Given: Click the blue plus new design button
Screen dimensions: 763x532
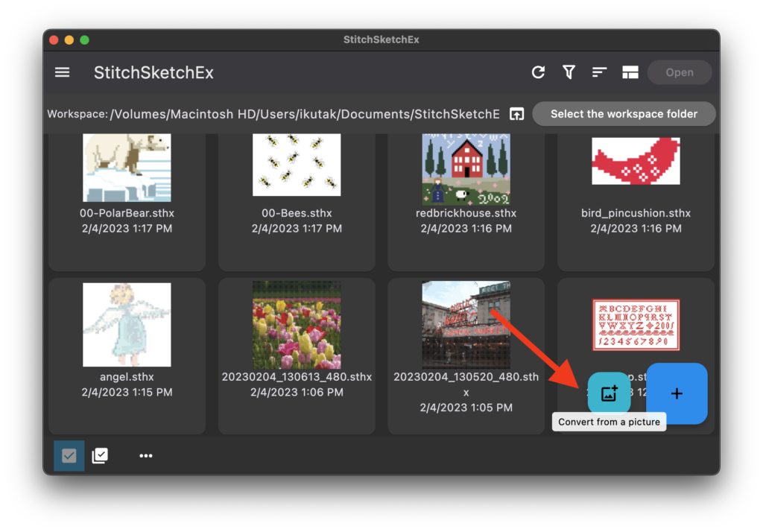Looking at the screenshot, I should [676, 393].
